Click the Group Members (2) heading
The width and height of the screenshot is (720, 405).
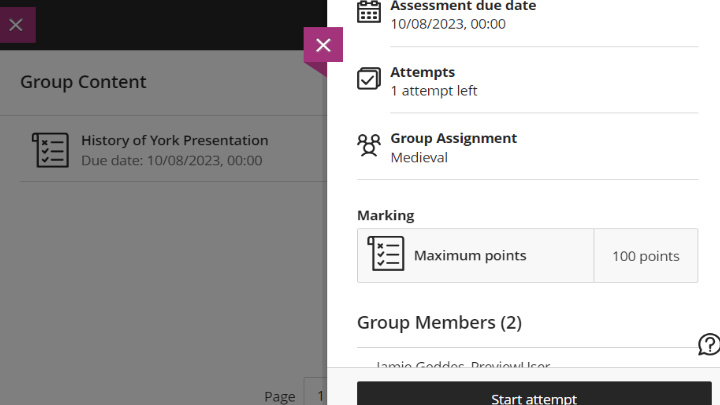[439, 322]
